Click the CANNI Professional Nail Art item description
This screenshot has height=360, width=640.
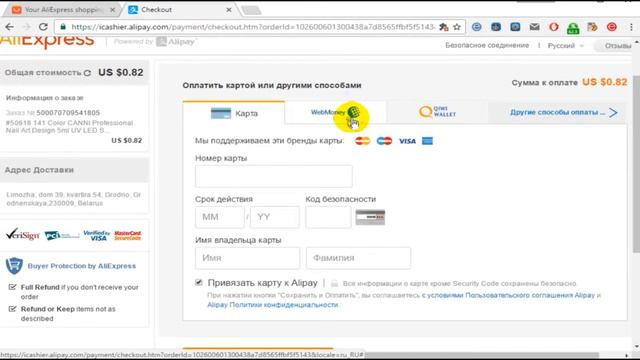69,127
